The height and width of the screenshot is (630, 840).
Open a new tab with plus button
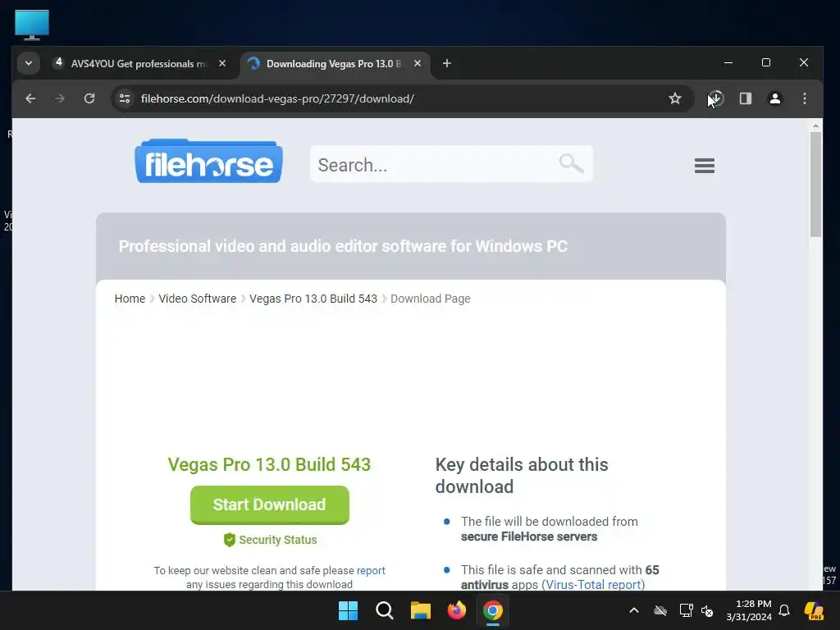(447, 63)
